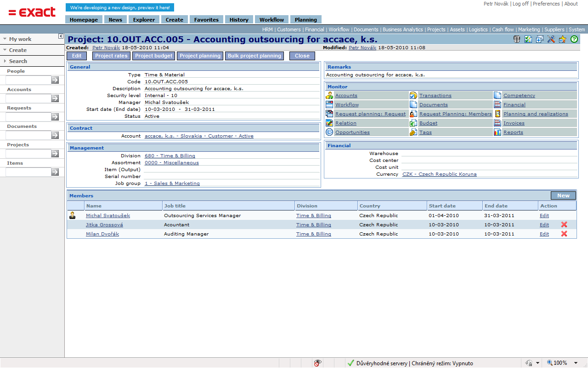The width and height of the screenshot is (588, 368).
Task: Click the envelope with plus icon
Action: click(x=540, y=40)
